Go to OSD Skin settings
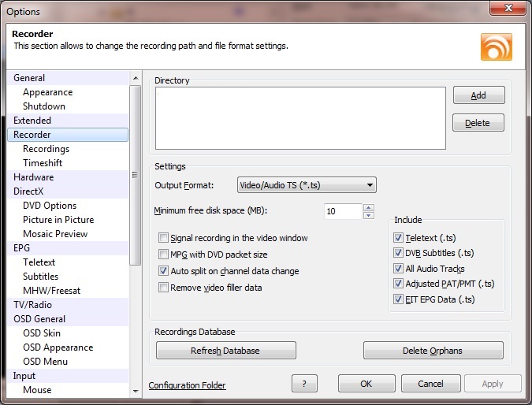Screen dimensions: 532x405 click(x=42, y=333)
